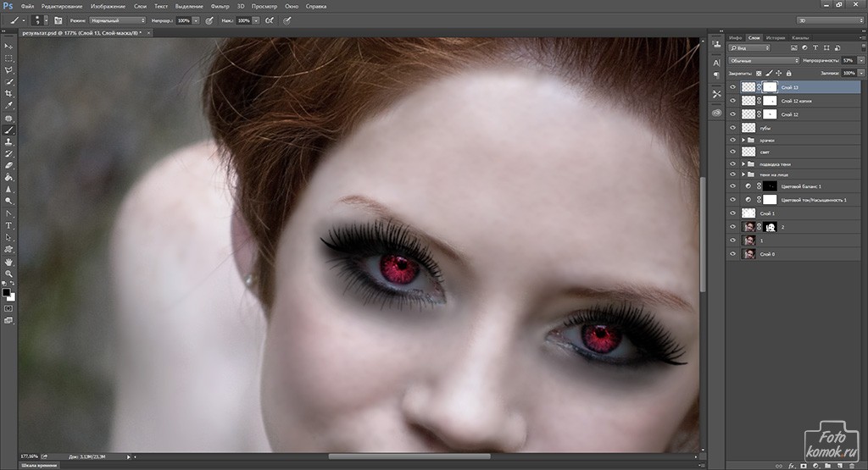The width and height of the screenshot is (868, 470).
Task: Select the Dodge tool
Action: 8,202
